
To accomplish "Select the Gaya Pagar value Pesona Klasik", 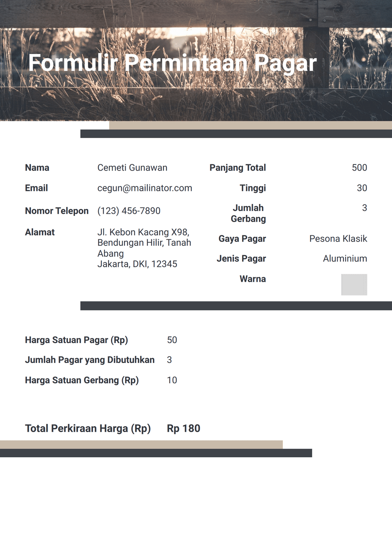I will (338, 238).
